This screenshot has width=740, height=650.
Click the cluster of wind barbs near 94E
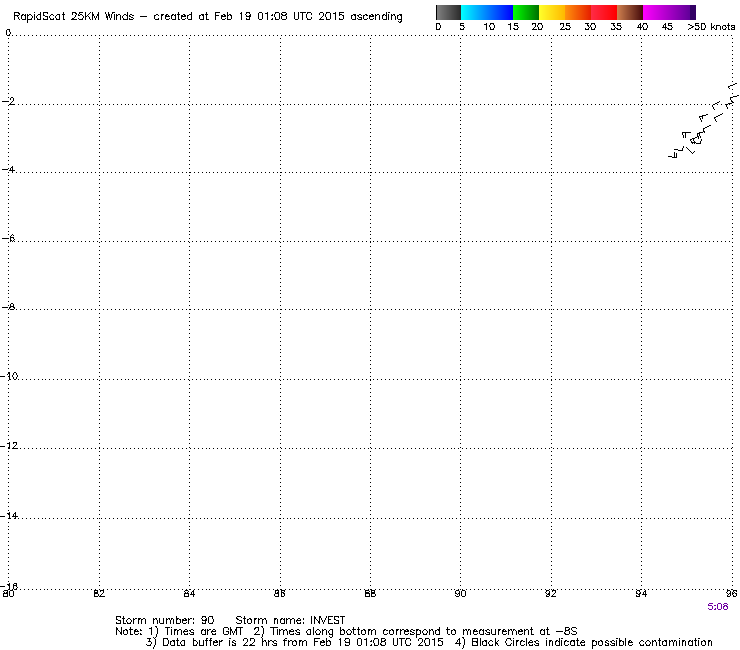pyautogui.click(x=704, y=121)
